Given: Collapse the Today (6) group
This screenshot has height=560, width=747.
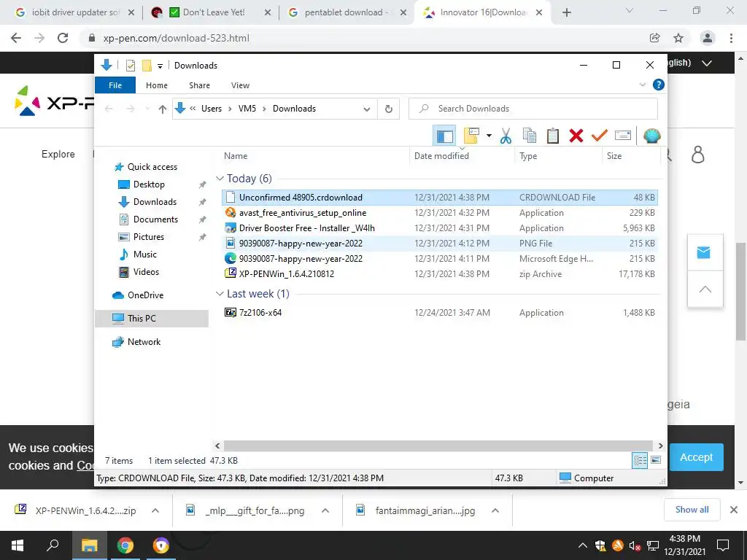Looking at the screenshot, I should (x=220, y=179).
